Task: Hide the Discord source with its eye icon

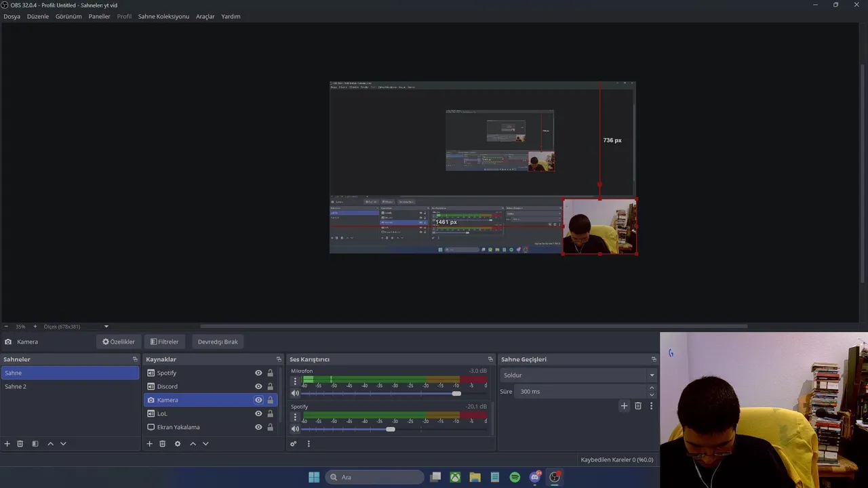Action: click(258, 386)
